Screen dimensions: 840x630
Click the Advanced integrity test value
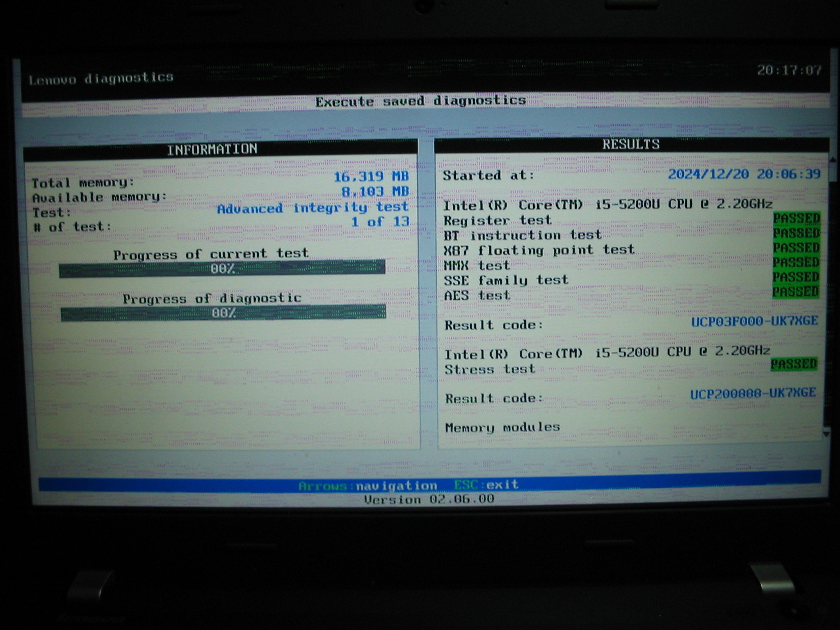(x=313, y=208)
